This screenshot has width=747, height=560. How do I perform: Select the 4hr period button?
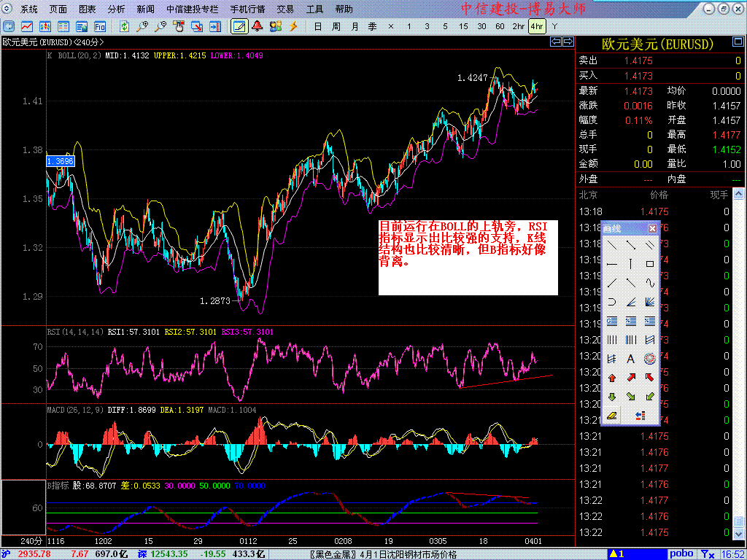(x=537, y=26)
